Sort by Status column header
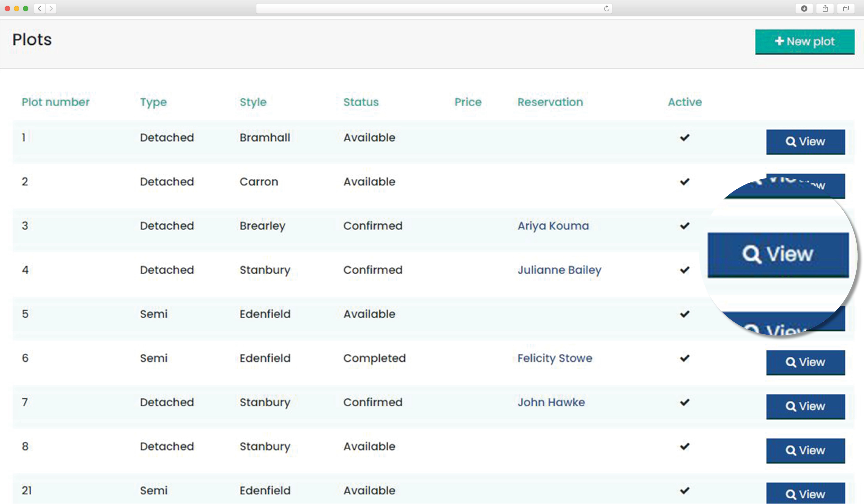The image size is (864, 504). coord(361,102)
